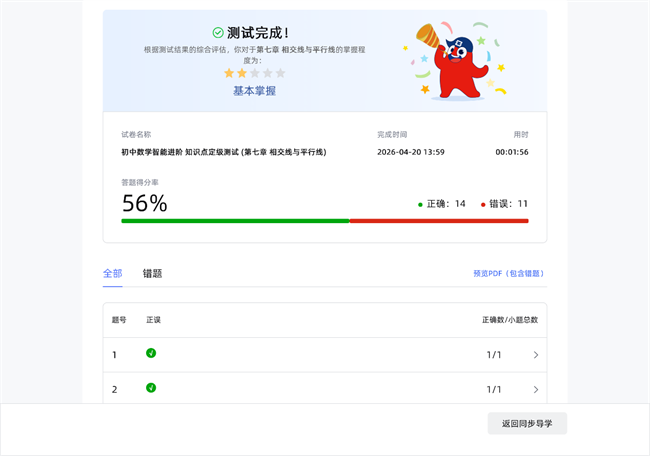Click the green correct mark on question 2

[151, 388]
